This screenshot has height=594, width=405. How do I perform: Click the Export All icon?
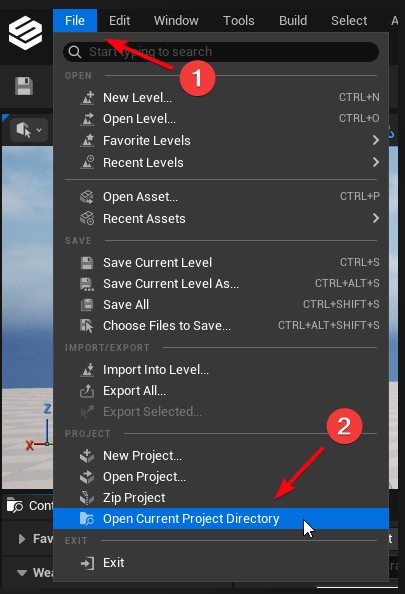pos(87,391)
